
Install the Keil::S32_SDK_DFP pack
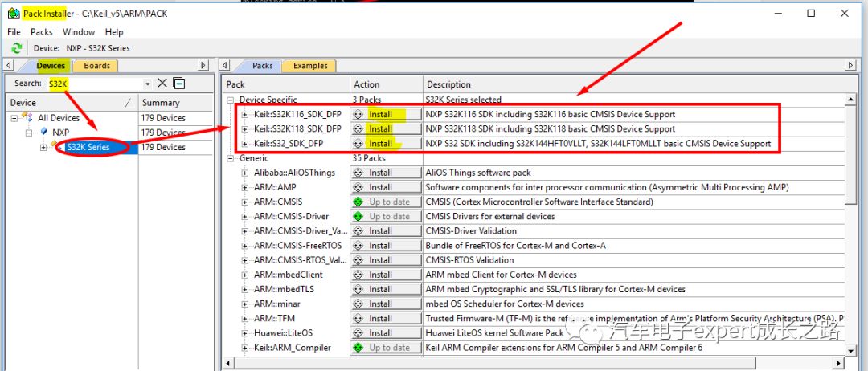(386, 143)
